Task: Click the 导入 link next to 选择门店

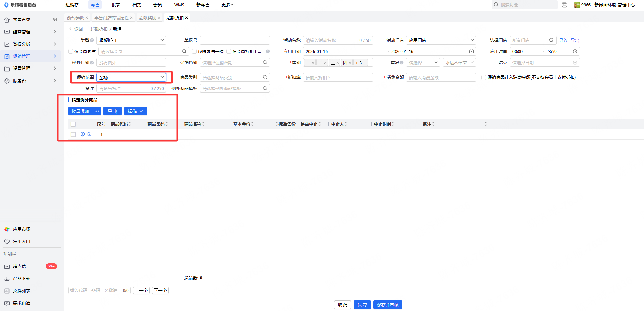Action: coord(563,40)
